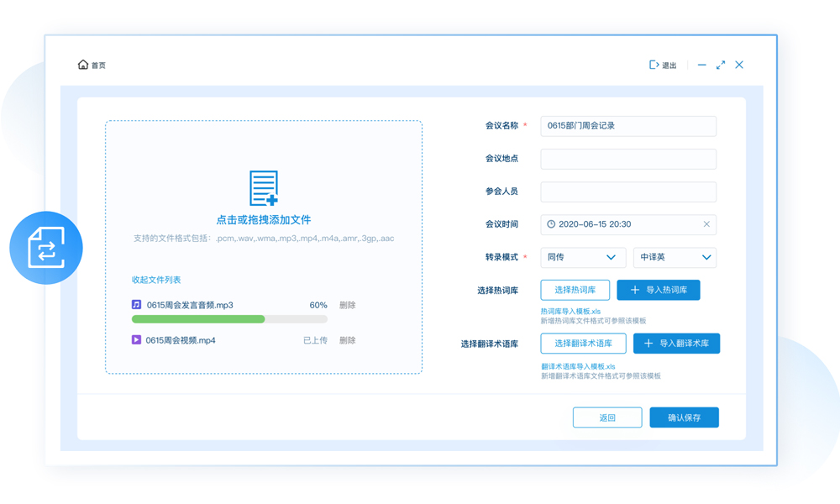Click 导入翻译术库 import button
Screen dimensions: 840x504
tap(676, 344)
